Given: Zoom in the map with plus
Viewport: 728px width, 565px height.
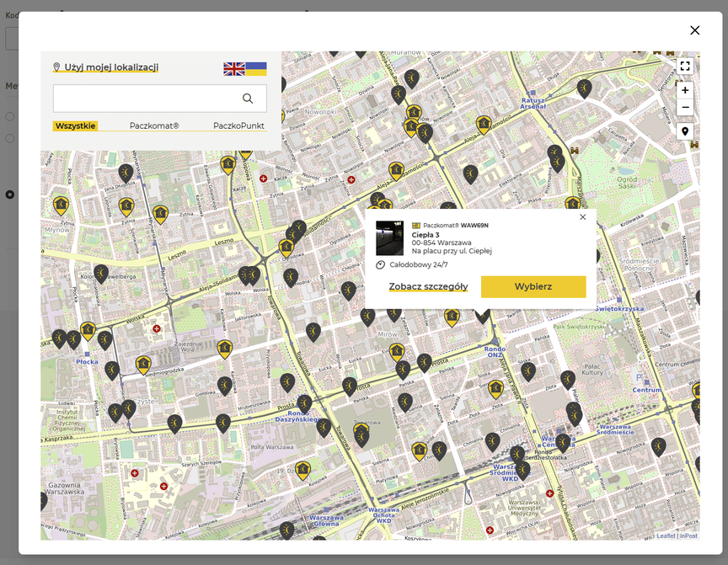Looking at the screenshot, I should pos(685,90).
